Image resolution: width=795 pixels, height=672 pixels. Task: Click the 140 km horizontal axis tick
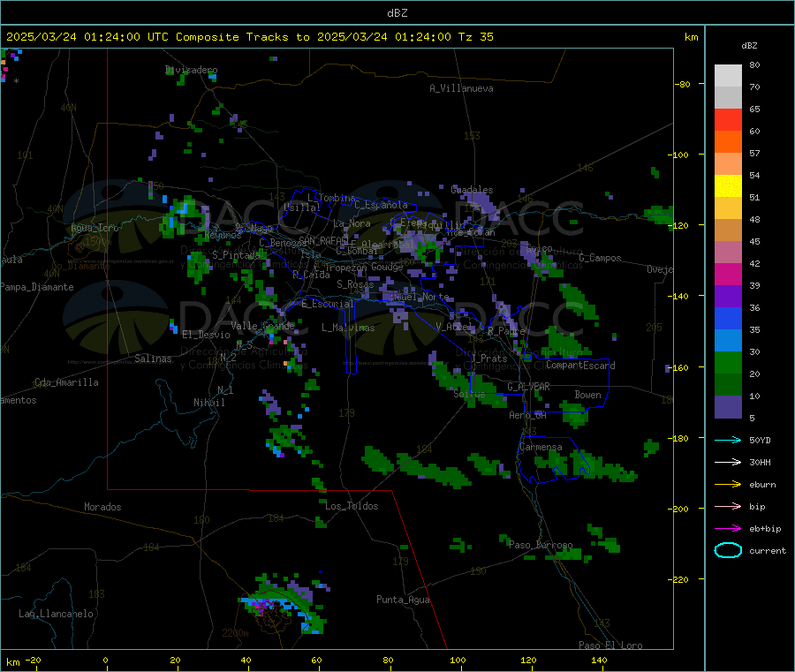click(599, 660)
